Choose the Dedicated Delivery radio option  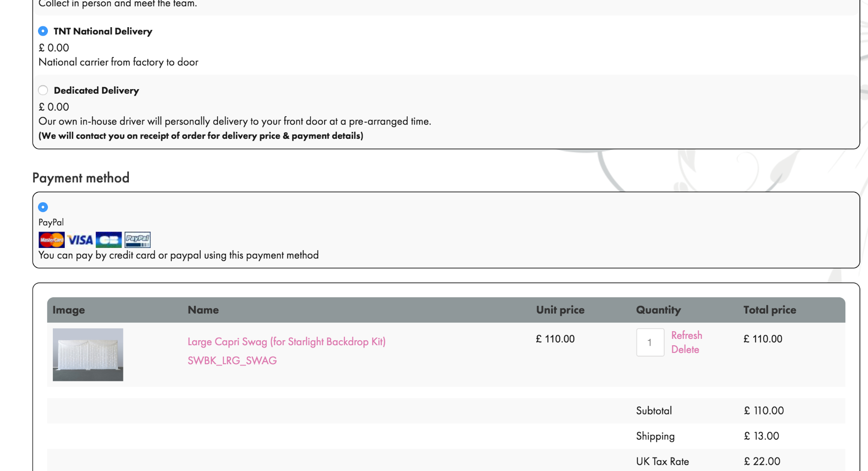point(43,90)
